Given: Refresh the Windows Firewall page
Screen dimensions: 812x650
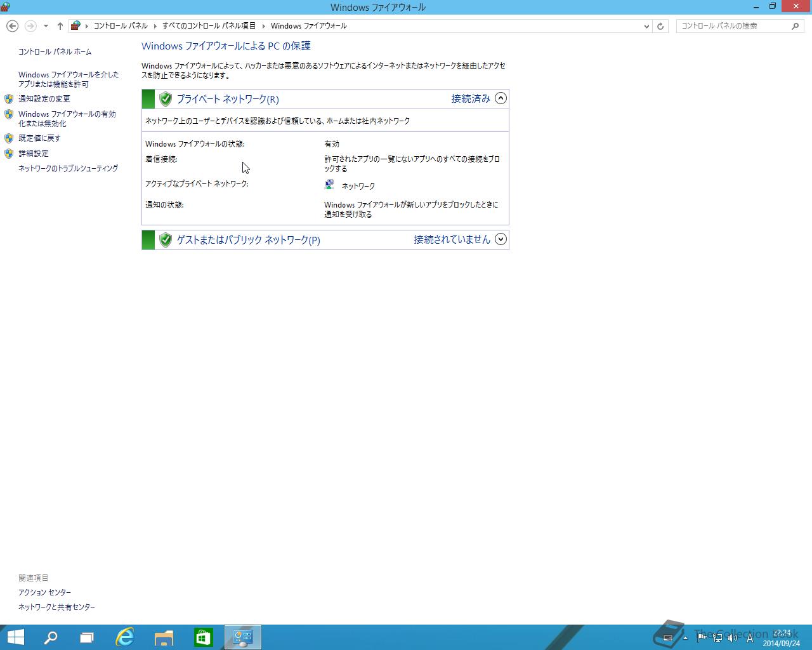Looking at the screenshot, I should 660,26.
